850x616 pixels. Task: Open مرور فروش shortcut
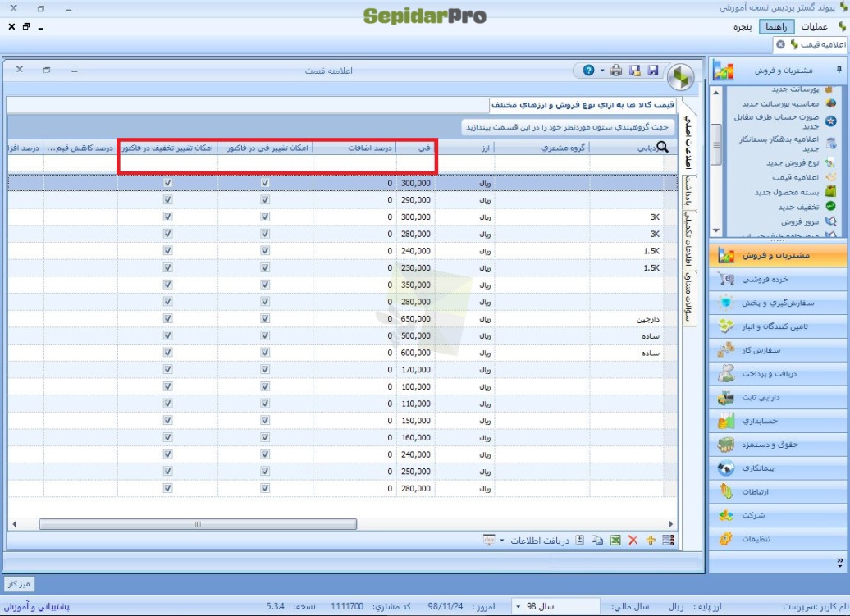click(x=800, y=221)
